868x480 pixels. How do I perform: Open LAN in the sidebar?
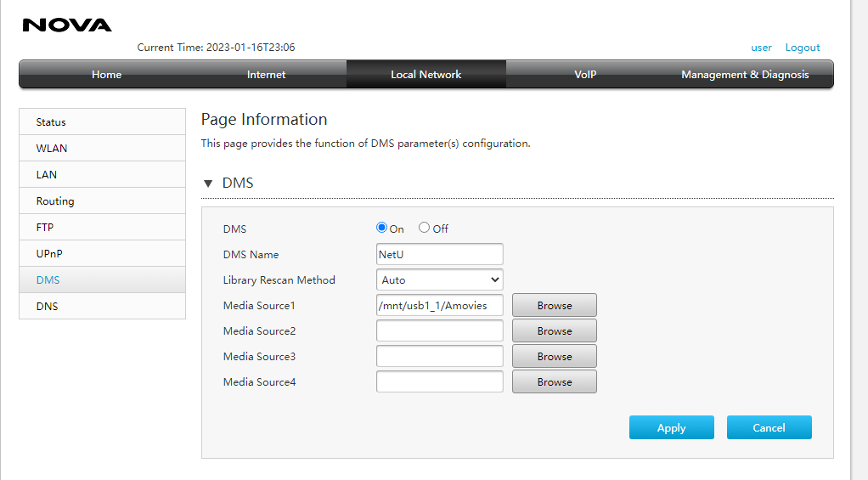click(103, 174)
